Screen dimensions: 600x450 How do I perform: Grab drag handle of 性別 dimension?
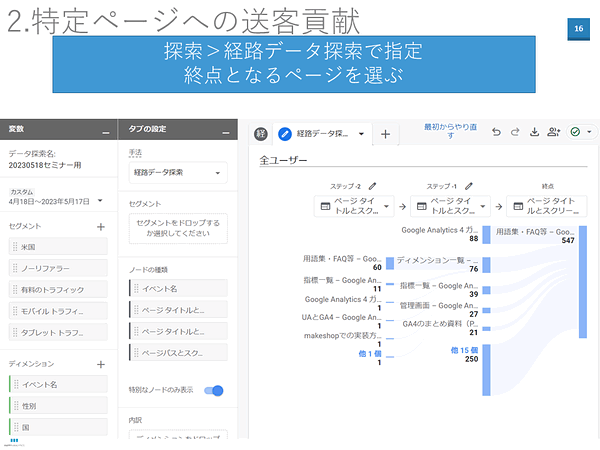[x=16, y=406]
